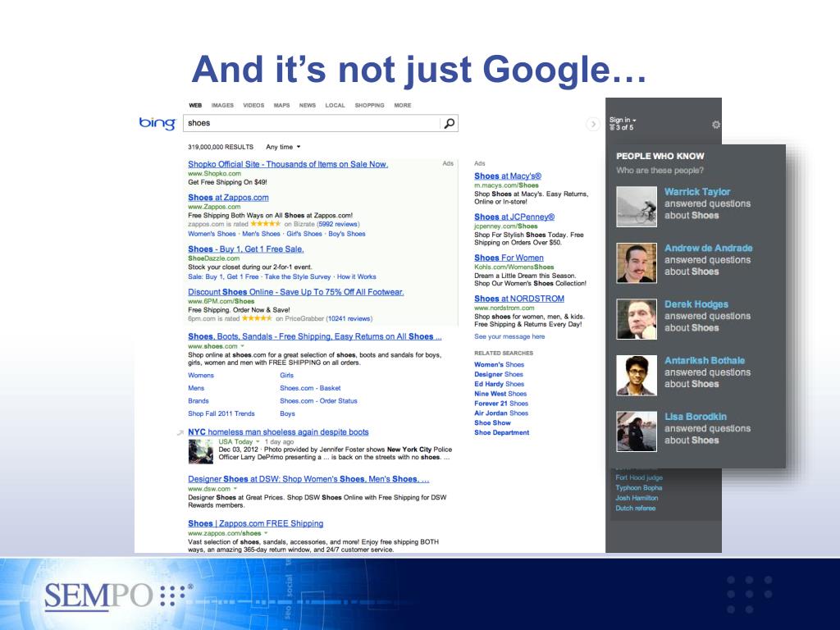Expand the www.zappos.com/shoes URL arrow
The height and width of the screenshot is (630, 840).
(267, 533)
